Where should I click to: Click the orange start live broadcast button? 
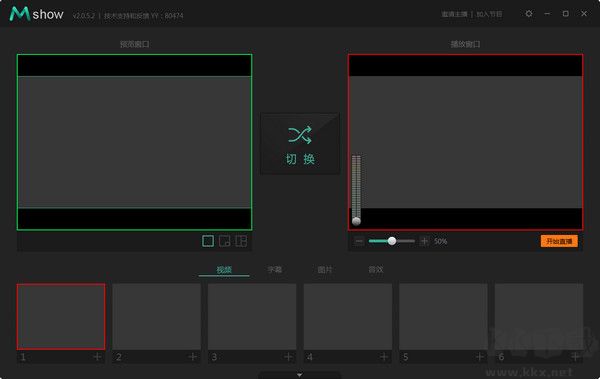pyautogui.click(x=559, y=241)
